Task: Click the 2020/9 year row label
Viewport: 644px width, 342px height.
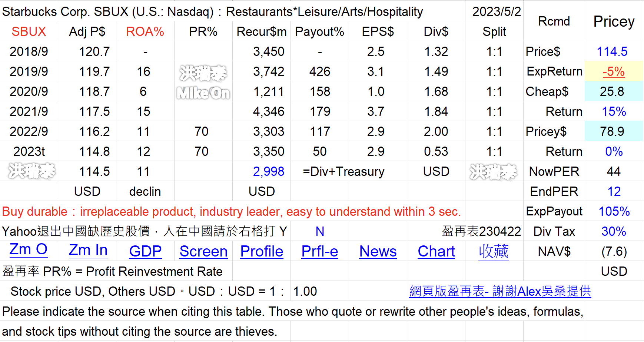Action: click(29, 91)
